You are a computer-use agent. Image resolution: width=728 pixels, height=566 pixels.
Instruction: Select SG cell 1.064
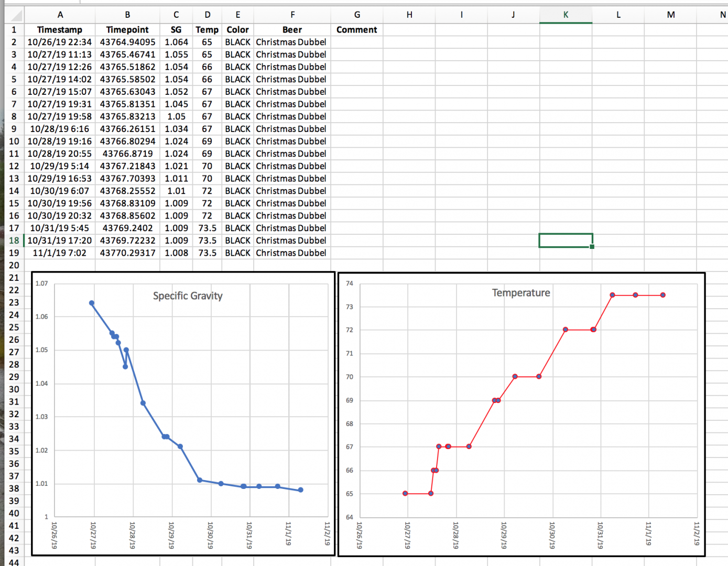(176, 42)
